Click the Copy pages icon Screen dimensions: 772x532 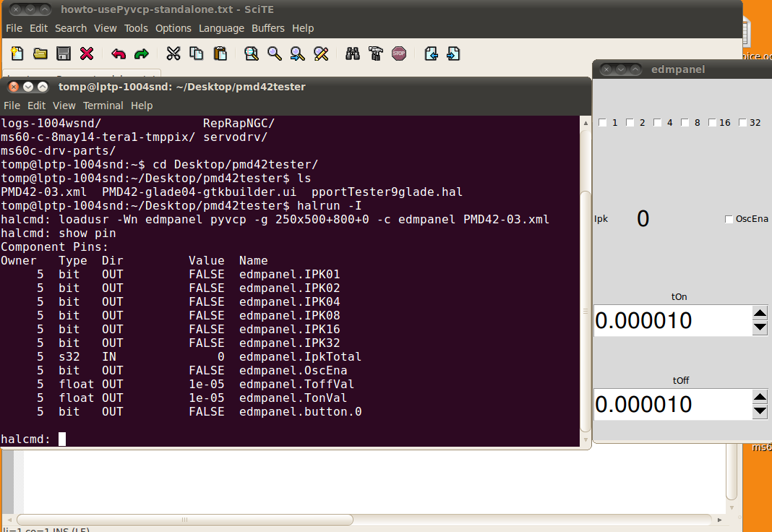pos(197,53)
